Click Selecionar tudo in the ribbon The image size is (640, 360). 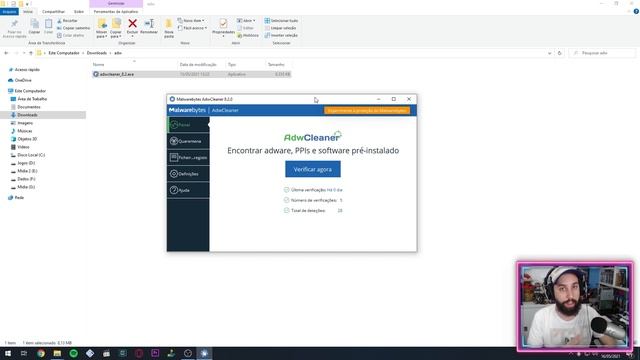click(x=281, y=20)
